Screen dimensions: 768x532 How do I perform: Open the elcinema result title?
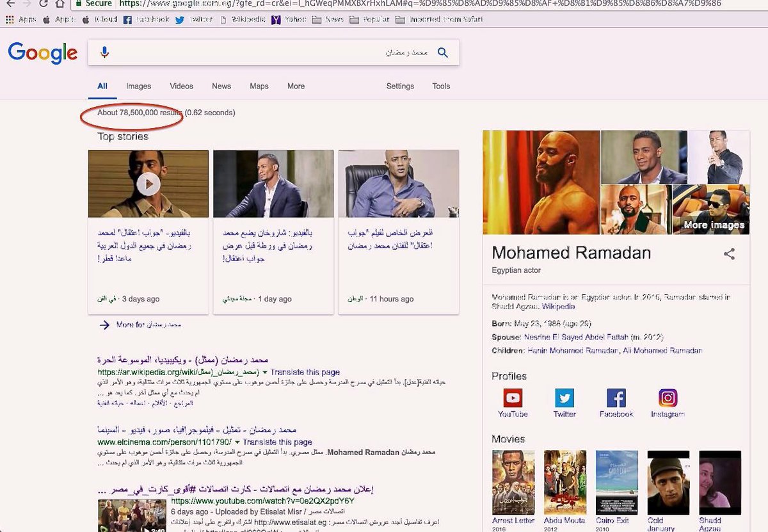pyautogui.click(x=197, y=430)
